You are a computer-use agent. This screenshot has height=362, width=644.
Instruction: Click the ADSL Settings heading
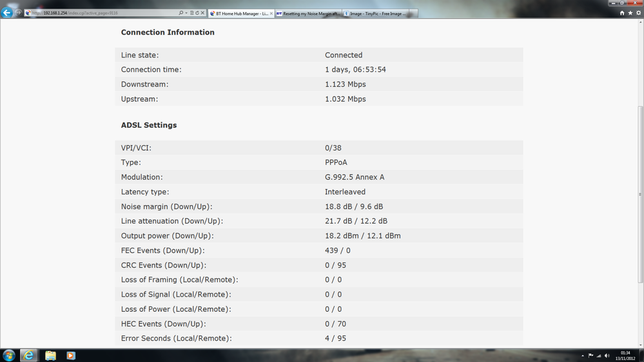149,125
